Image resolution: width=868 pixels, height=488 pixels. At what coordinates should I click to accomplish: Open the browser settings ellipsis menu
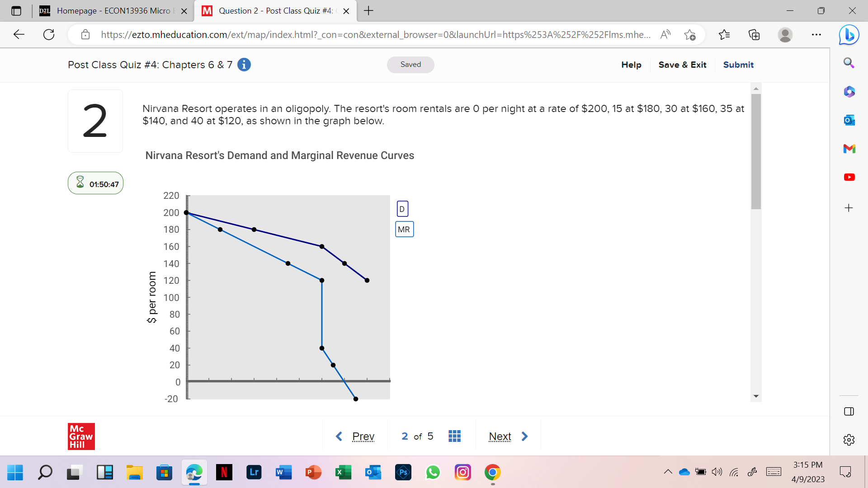816,34
